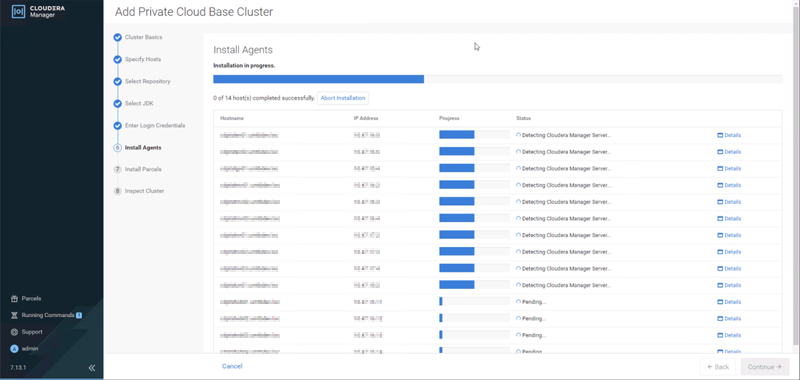Go to the Specify Hosts step

point(143,59)
